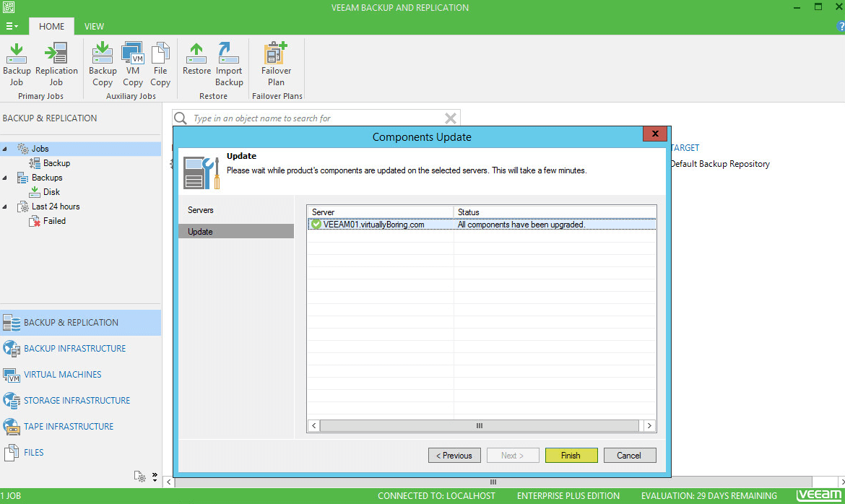Click the Veeam logo in status bar
Screen dimensions: 845x504
click(819, 495)
